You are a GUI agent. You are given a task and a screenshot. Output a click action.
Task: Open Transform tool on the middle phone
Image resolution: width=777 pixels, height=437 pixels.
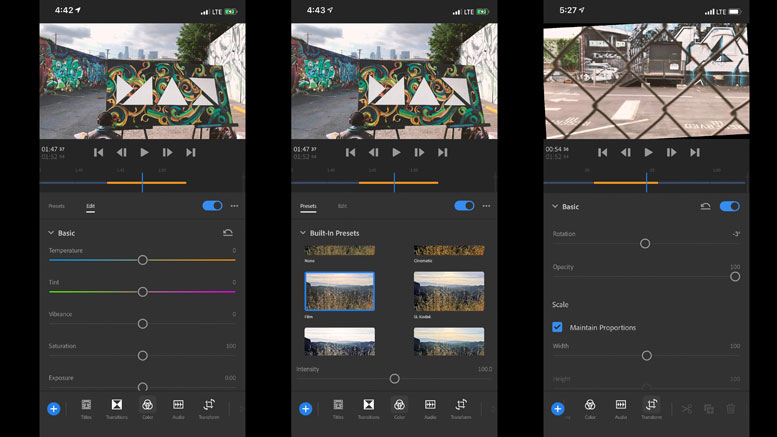point(460,409)
